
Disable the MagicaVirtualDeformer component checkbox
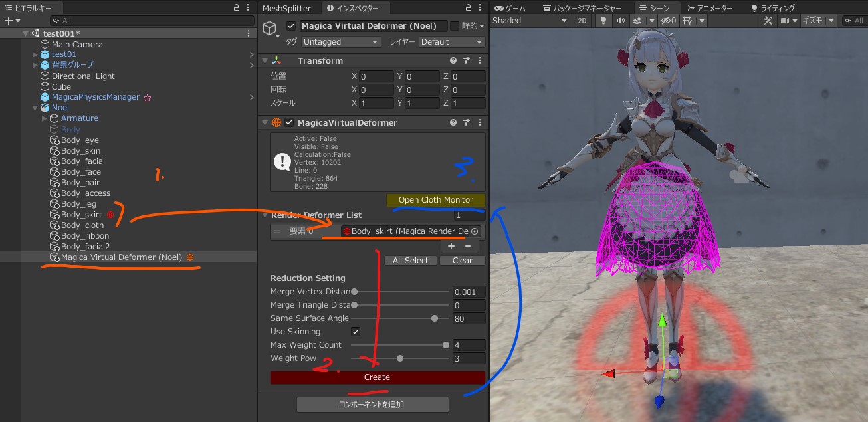click(x=289, y=123)
